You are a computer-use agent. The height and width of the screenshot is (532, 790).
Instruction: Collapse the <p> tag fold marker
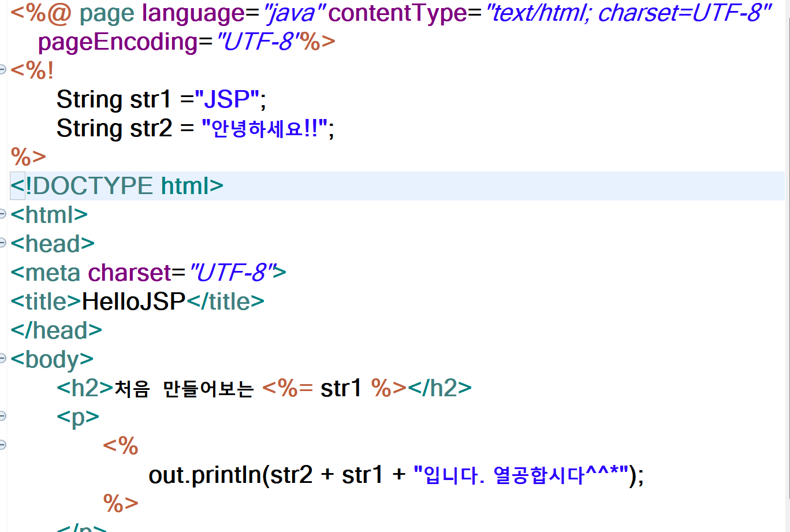[x=2, y=416]
